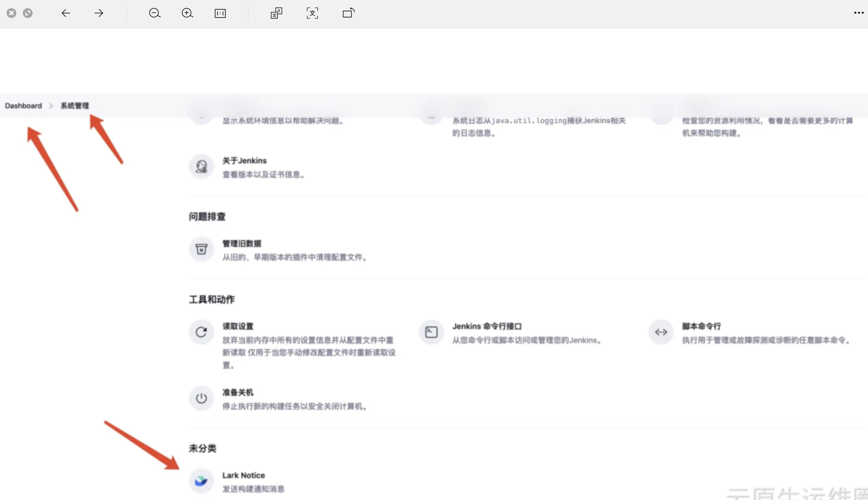The width and height of the screenshot is (868, 500).
Task: Expand the chevron after Dashboard breadcrumb
Action: point(51,106)
